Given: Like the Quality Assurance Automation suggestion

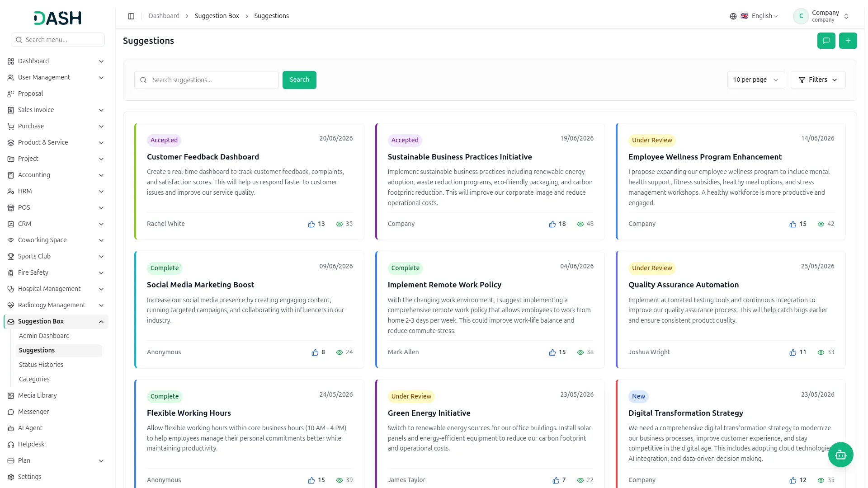Looking at the screenshot, I should (x=793, y=352).
